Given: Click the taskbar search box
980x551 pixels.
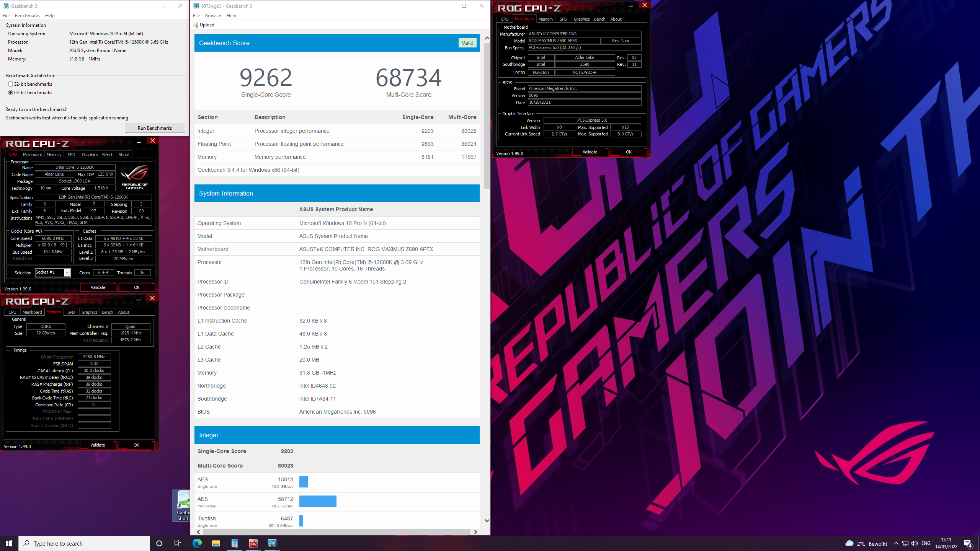Looking at the screenshot, I should (x=84, y=543).
